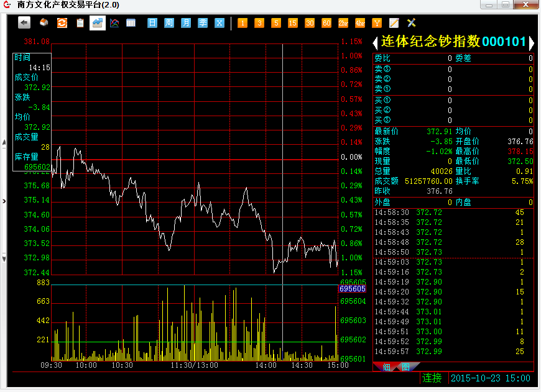Viewport: 541px width, 392px height.
Task: Click the highlighted 695605 volume value
Action: (351, 289)
